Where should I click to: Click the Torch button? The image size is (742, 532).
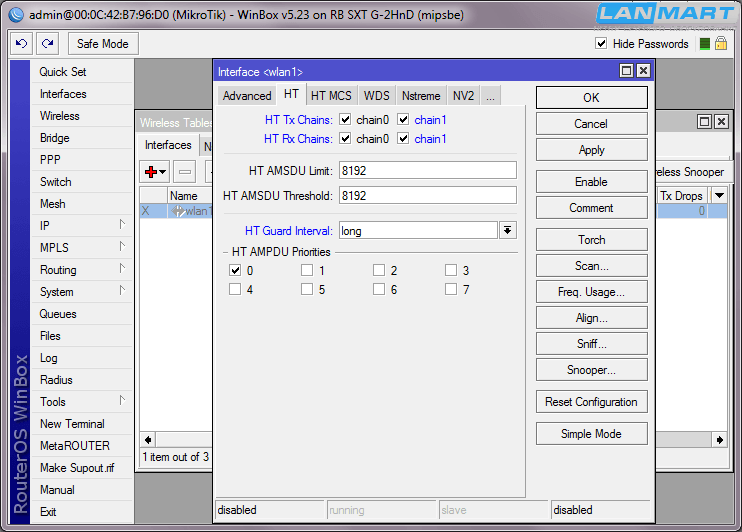592,240
